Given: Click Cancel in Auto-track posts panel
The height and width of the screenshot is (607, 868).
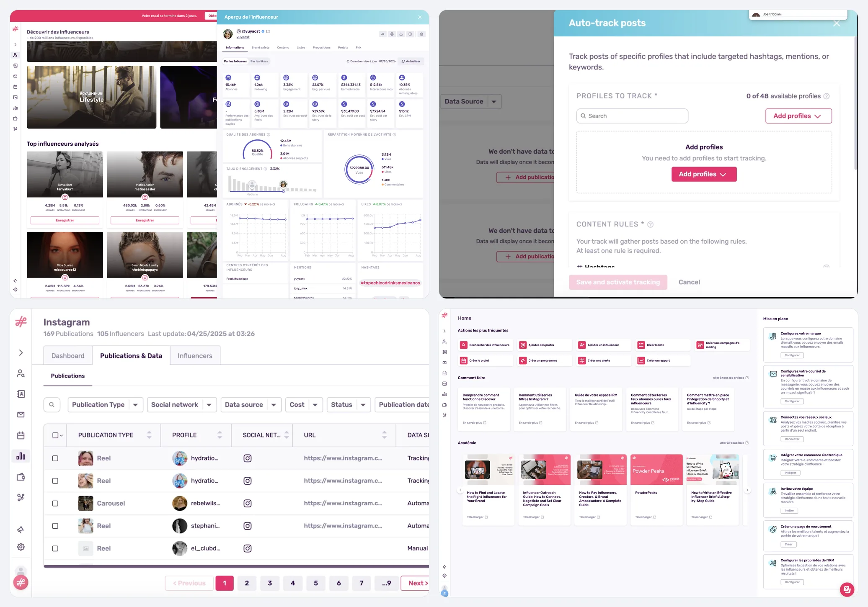Looking at the screenshot, I should point(689,282).
